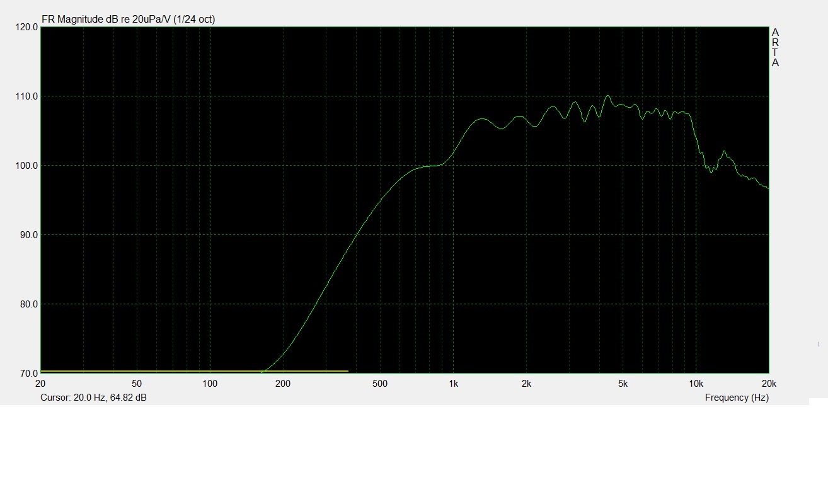Screen dimensions: 828x504
Task: Click the 50 Hz frequency axis label
Action: (137, 384)
